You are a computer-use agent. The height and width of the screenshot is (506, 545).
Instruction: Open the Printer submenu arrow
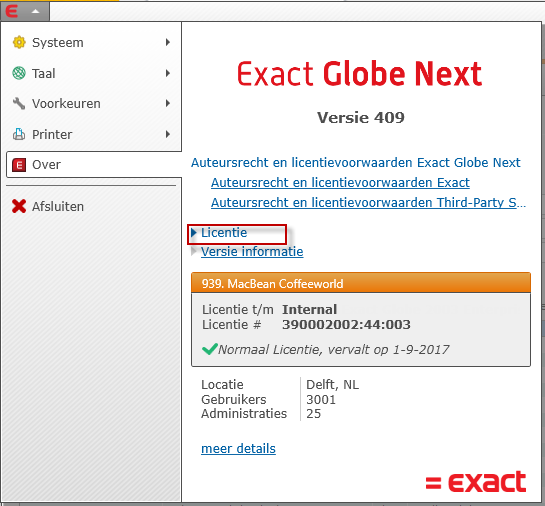point(168,134)
